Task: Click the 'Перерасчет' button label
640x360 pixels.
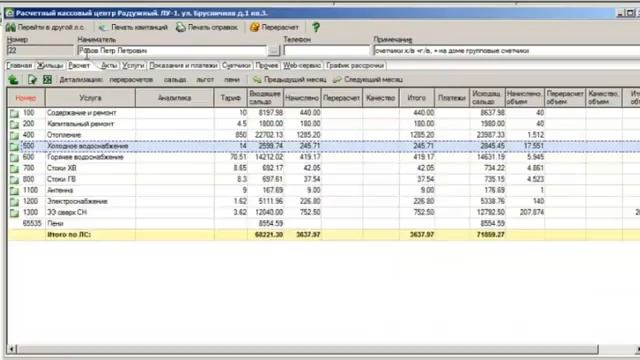Action: [280, 27]
